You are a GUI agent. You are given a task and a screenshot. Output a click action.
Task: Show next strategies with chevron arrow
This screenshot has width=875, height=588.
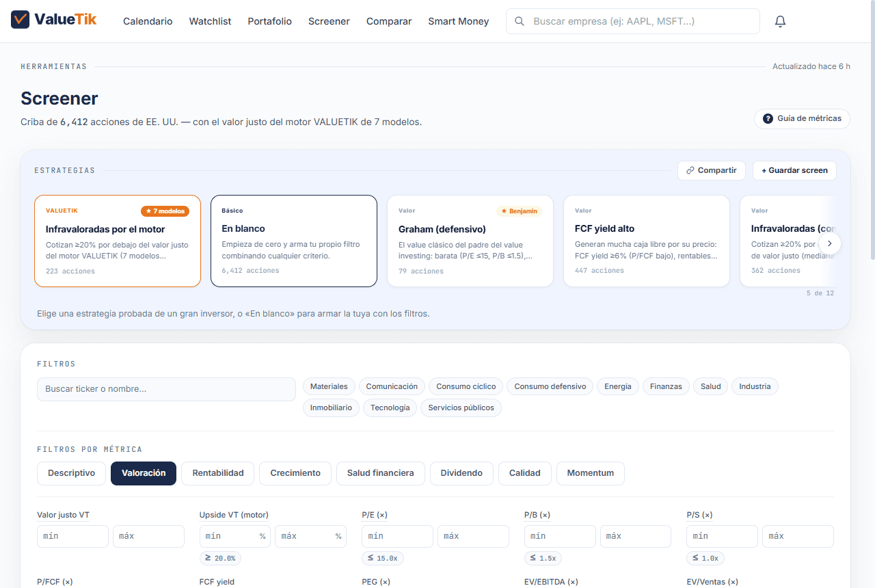point(829,243)
